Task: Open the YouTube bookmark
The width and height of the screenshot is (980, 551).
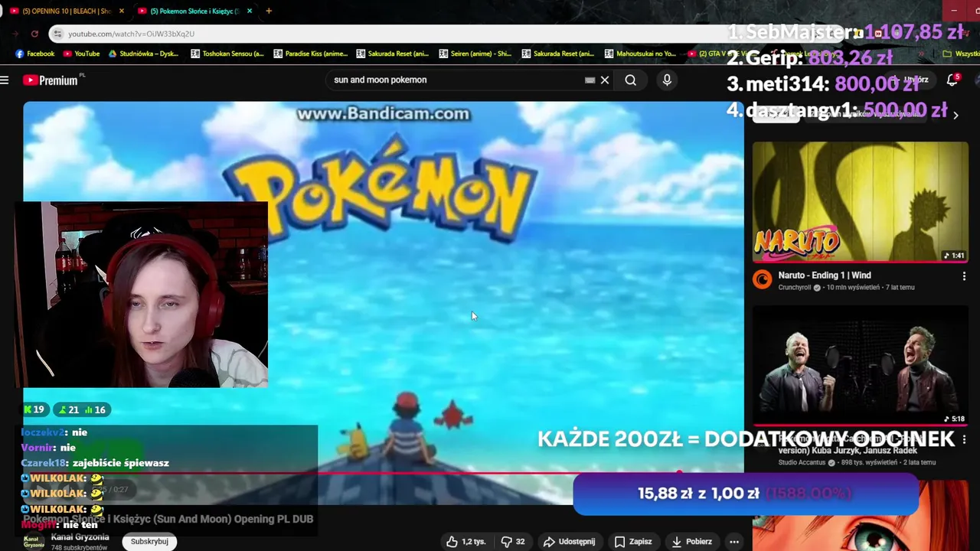Action: click(x=81, y=54)
